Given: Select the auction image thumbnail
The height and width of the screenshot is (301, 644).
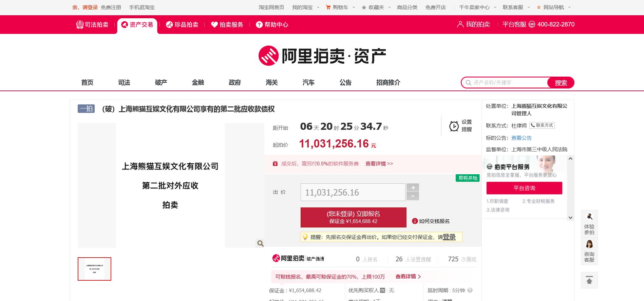Looking at the screenshot, I should [x=94, y=269].
